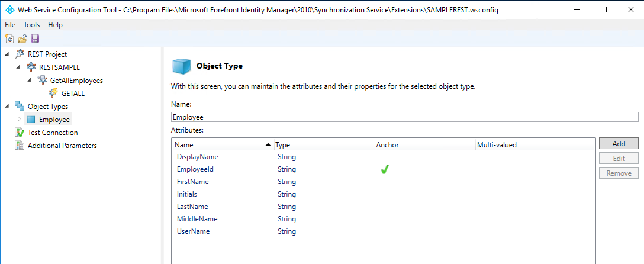Click the Name column header

coord(223,144)
